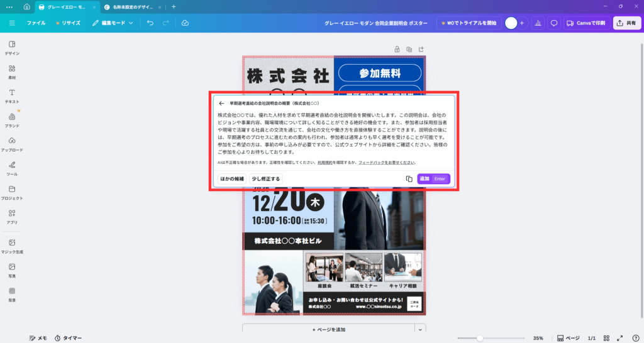Toggle grid view in bottom bar

tap(608, 338)
